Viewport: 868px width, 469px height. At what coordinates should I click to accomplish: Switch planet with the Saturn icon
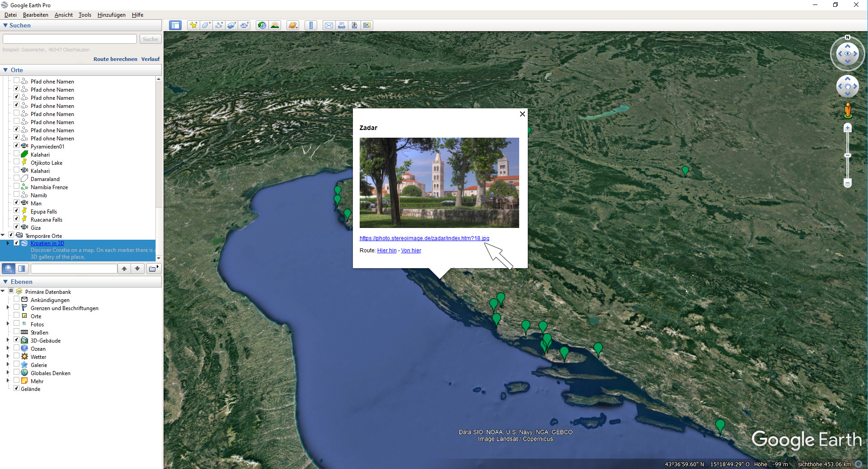(293, 25)
